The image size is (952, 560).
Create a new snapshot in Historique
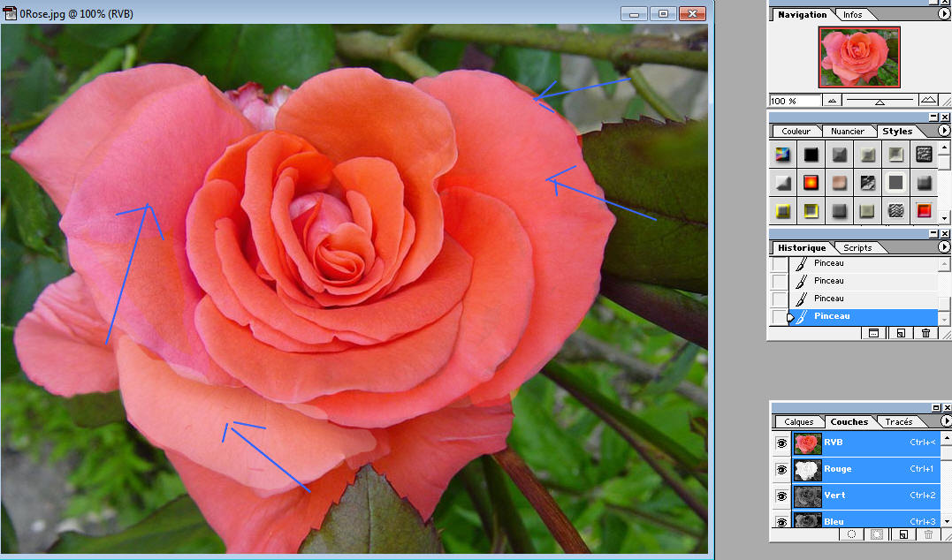(x=901, y=333)
